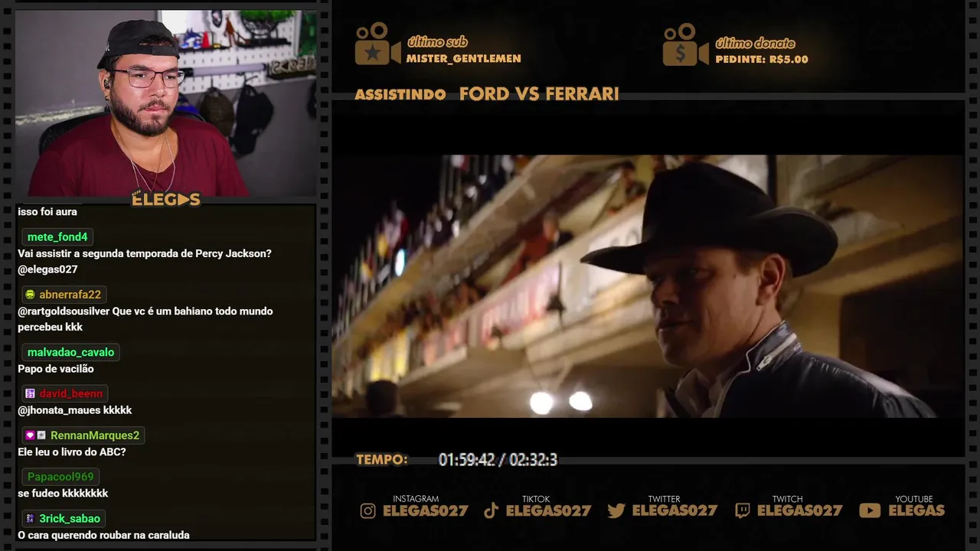Click the dollar camera icon beside último donate

click(685, 44)
